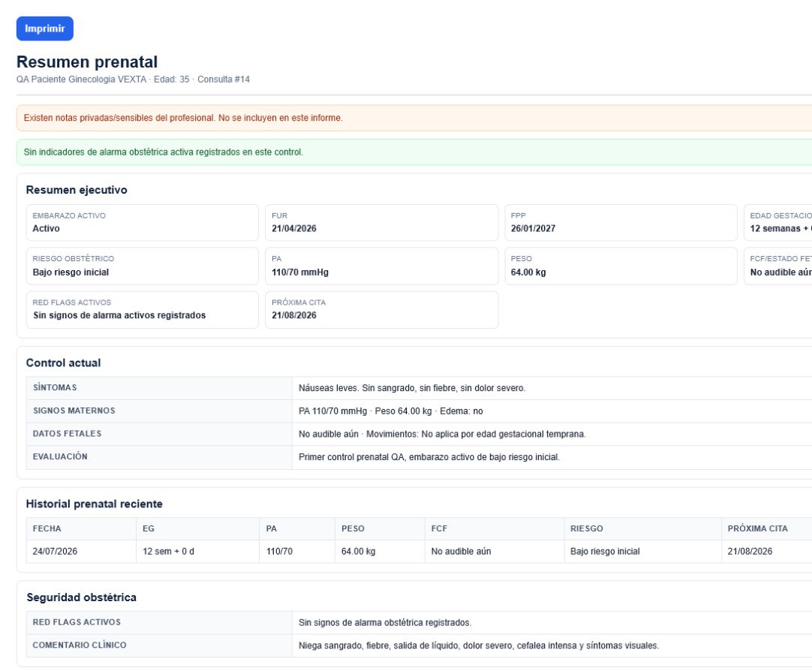Click the comment "Niega sangrado, fiebre, salida de líquido"
This screenshot has width=812, height=668.
[379, 645]
